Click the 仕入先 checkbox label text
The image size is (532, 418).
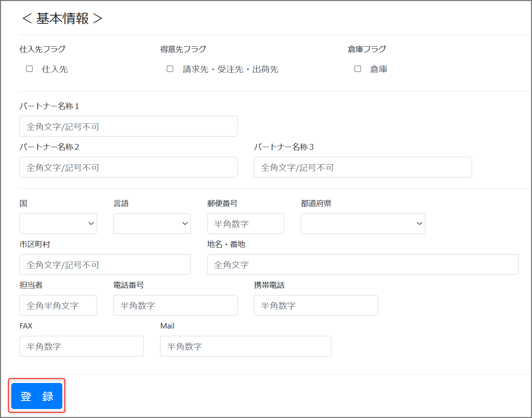pos(55,69)
